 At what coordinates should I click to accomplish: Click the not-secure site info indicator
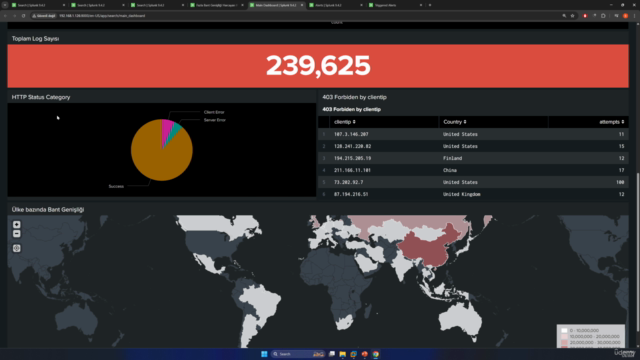(44, 16)
